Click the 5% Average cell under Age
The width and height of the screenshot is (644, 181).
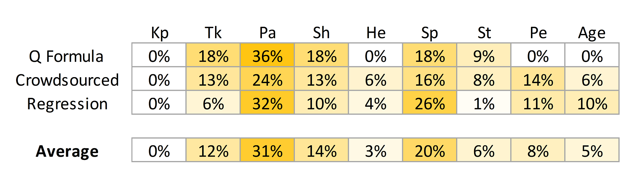592,150
